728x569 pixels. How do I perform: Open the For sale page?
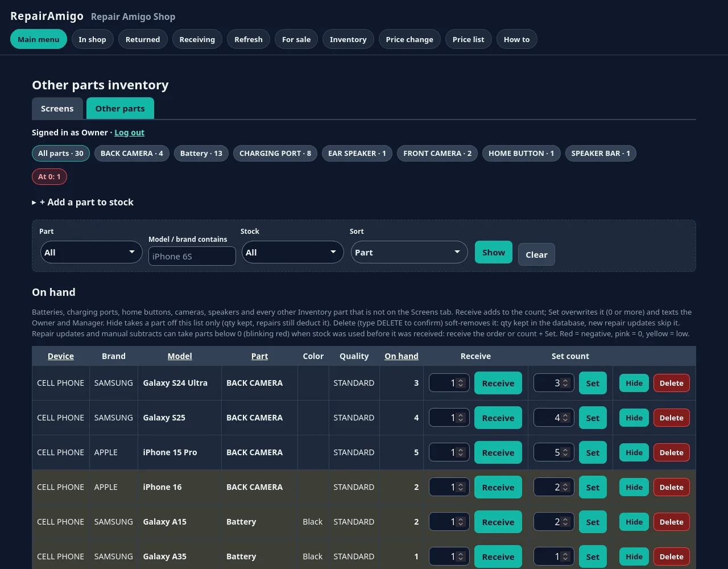296,39
